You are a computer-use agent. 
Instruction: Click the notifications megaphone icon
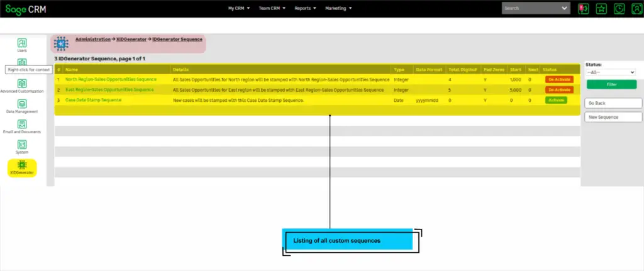[583, 9]
